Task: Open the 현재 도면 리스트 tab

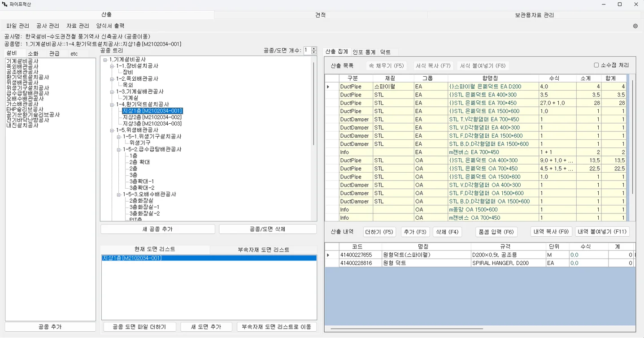Action: [x=155, y=249]
